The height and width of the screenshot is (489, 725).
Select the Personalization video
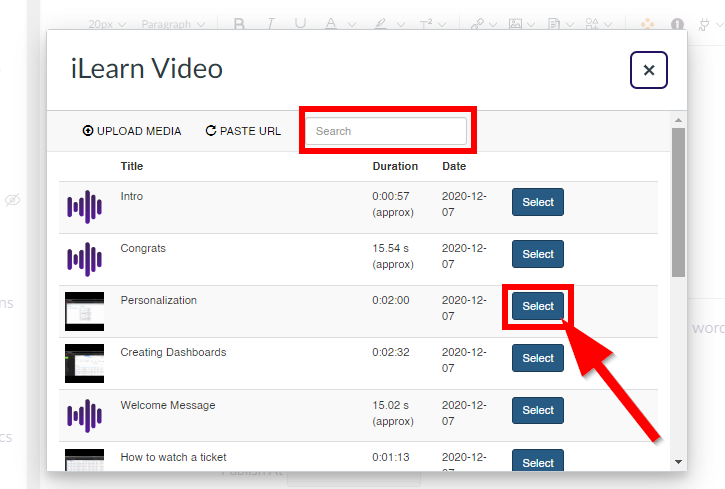(x=538, y=306)
